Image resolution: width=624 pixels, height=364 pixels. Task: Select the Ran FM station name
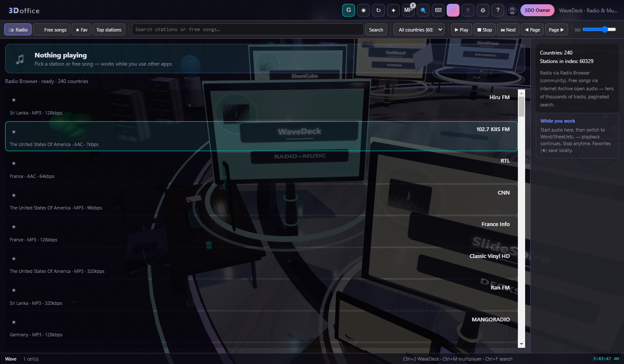click(x=500, y=288)
